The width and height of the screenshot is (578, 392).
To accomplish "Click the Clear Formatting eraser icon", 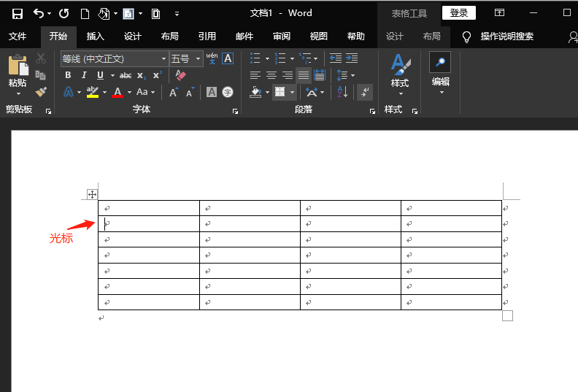I will click(x=182, y=75).
